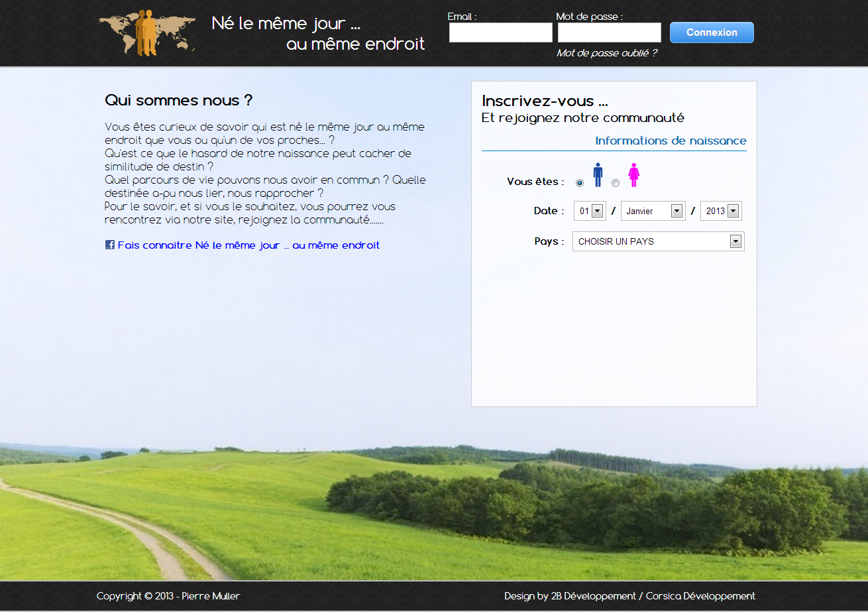This screenshot has width=868, height=612.
Task: Click the 'Copyright © 2013 - Pierre Muller' footer text
Action: (x=168, y=596)
